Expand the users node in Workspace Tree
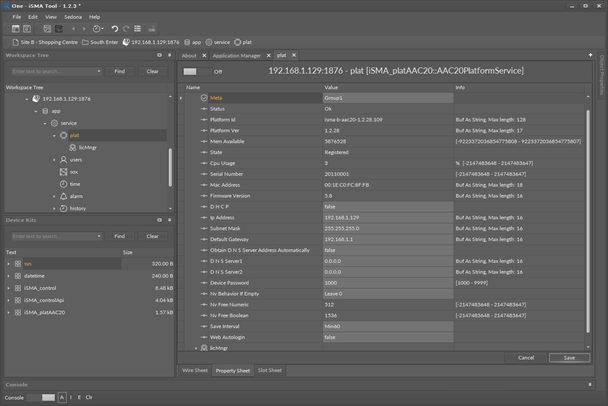 (x=53, y=160)
